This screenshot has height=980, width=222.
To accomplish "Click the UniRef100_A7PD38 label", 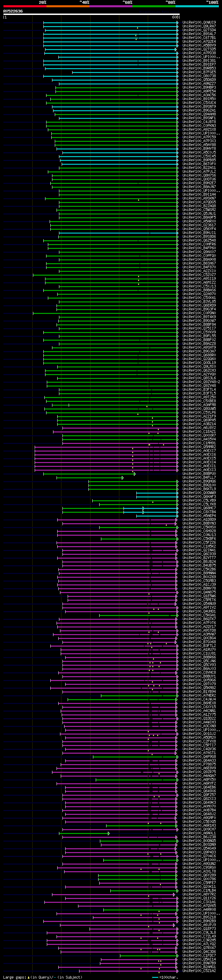I will [x=199, y=53].
